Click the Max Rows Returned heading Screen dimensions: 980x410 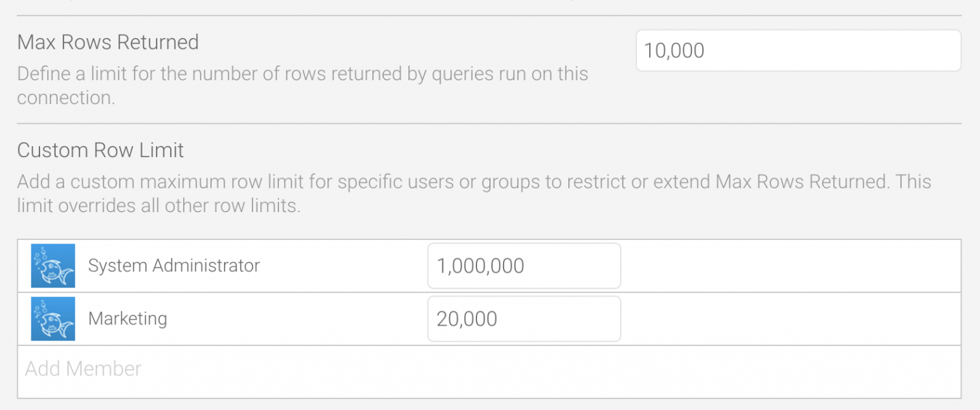(107, 42)
